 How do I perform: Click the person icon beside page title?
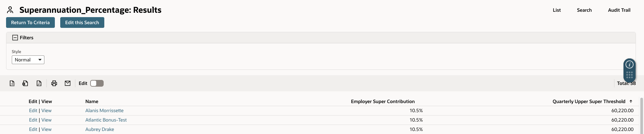[x=10, y=10]
